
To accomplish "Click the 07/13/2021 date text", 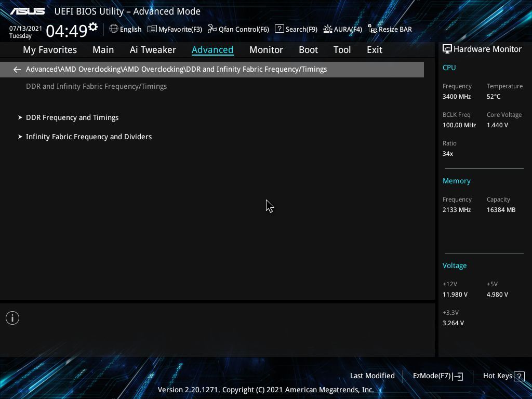I will (x=25, y=29).
